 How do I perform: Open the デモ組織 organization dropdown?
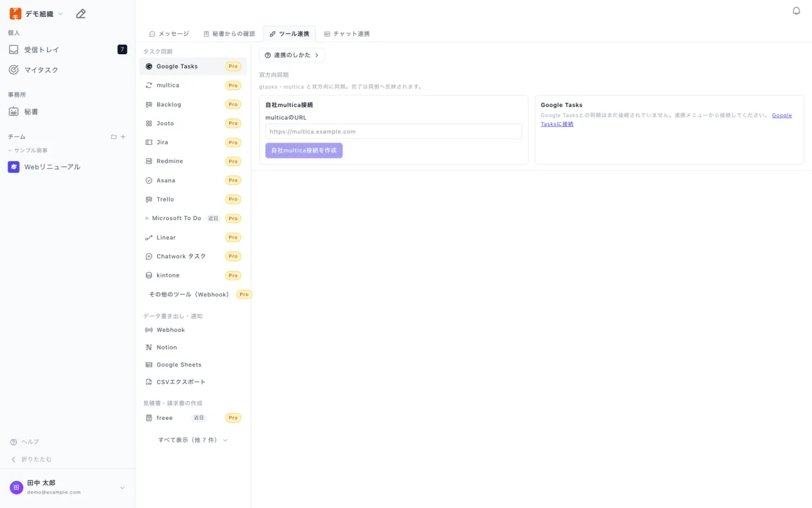37,14
